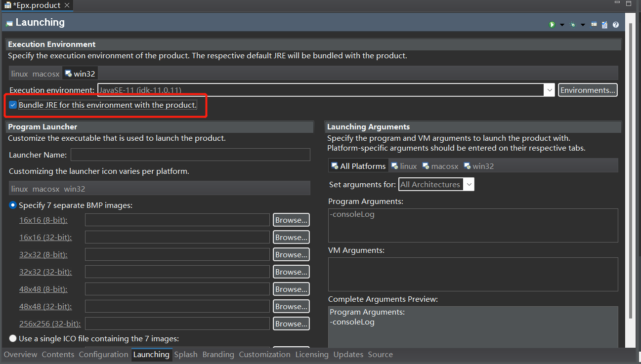Focus the 32x32 (32-bit) path field
The height and width of the screenshot is (364, 641).
click(x=177, y=272)
